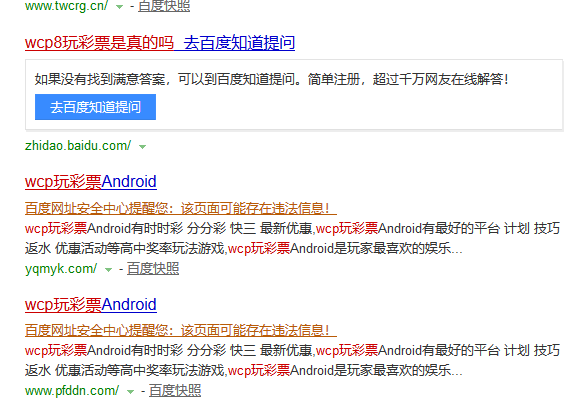The width and height of the screenshot is (571, 410).
Task: Click the first orange 百度网址安全中心提醒您 warning
Action: [x=181, y=209]
